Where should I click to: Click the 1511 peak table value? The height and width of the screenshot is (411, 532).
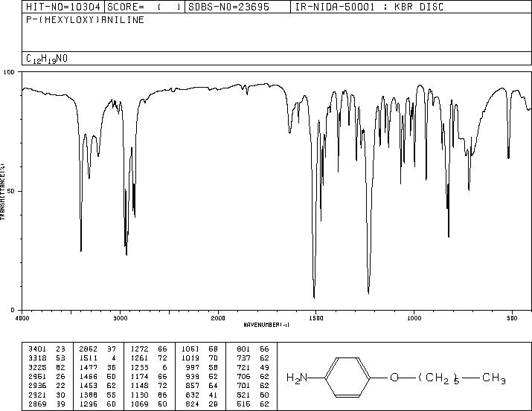click(x=89, y=358)
